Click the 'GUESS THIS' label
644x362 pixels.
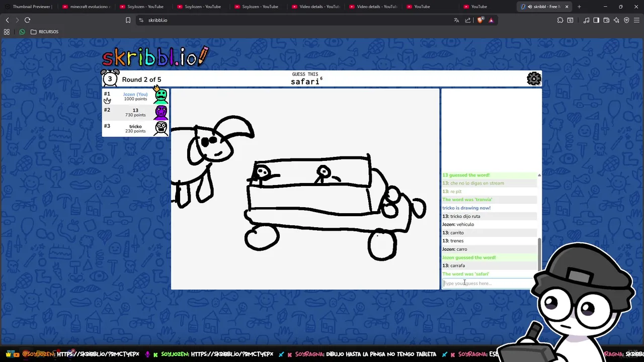coord(305,74)
